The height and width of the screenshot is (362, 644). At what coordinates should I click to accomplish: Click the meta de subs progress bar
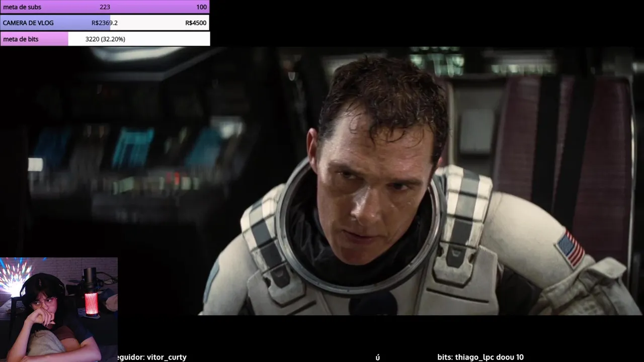click(x=105, y=7)
